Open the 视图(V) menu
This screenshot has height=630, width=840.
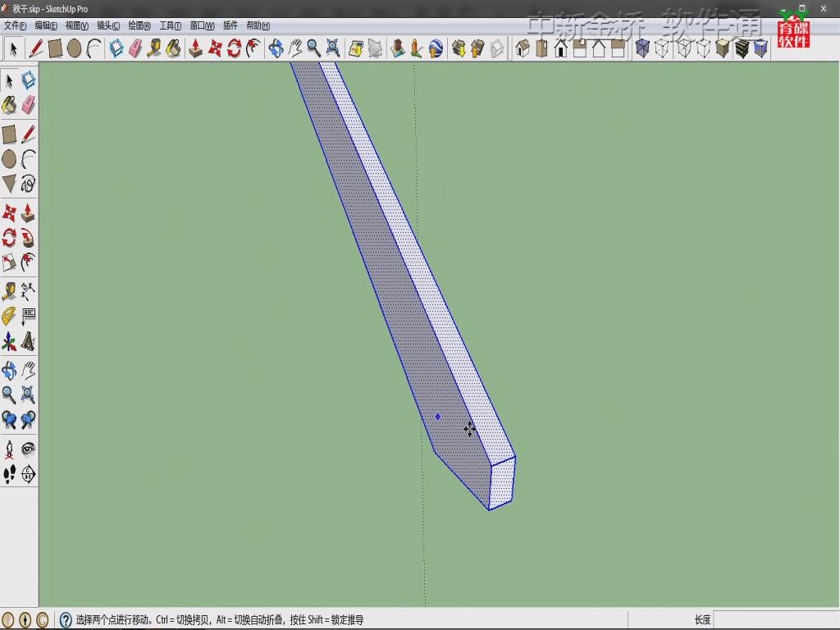tap(77, 25)
